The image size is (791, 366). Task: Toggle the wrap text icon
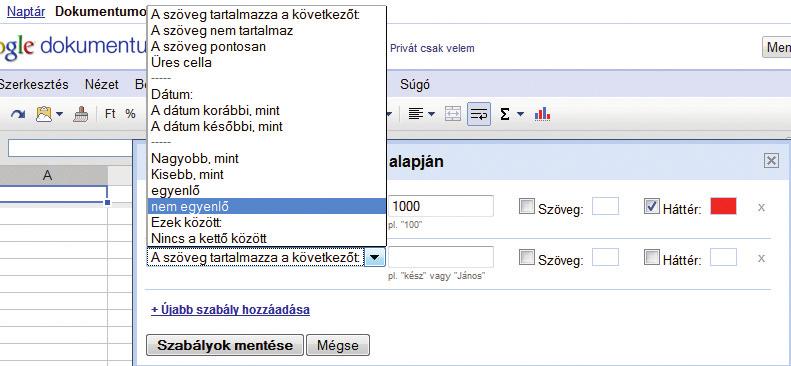tap(478, 114)
